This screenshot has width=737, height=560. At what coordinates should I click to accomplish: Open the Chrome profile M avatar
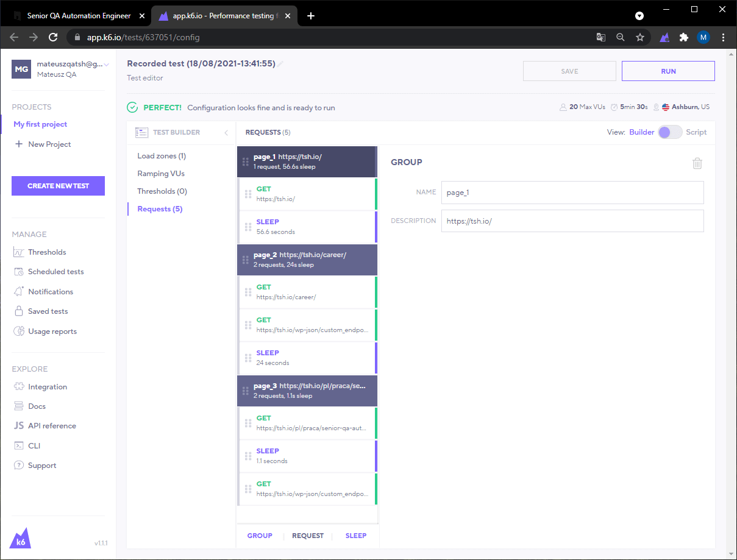coord(703,37)
